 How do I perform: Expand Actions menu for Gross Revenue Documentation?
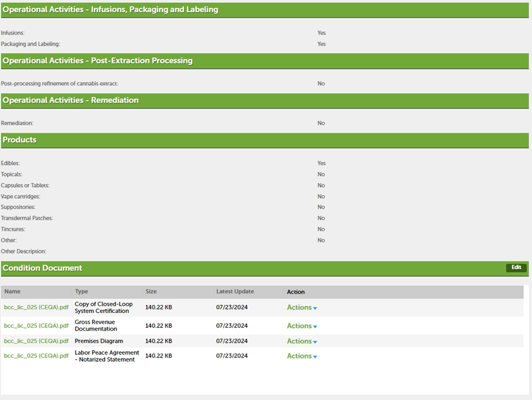(302, 326)
